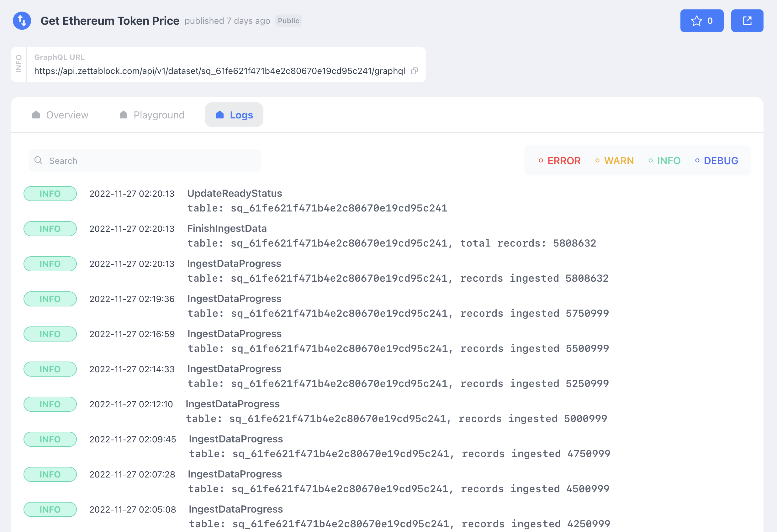Toggle the INFO log level filter
Screen dimensions: 777x532
coord(664,161)
